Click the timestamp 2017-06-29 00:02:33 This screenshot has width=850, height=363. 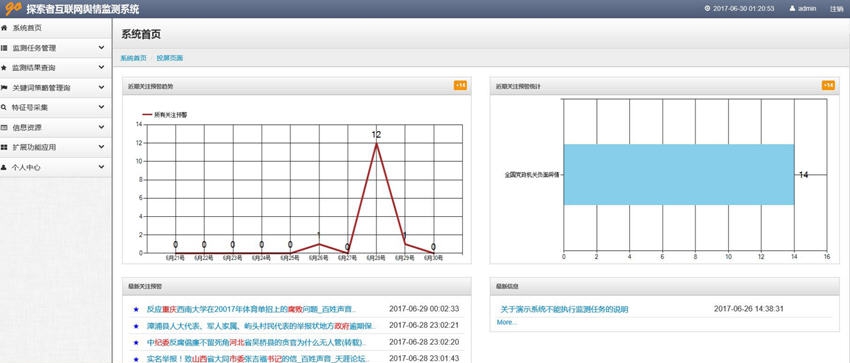click(424, 309)
